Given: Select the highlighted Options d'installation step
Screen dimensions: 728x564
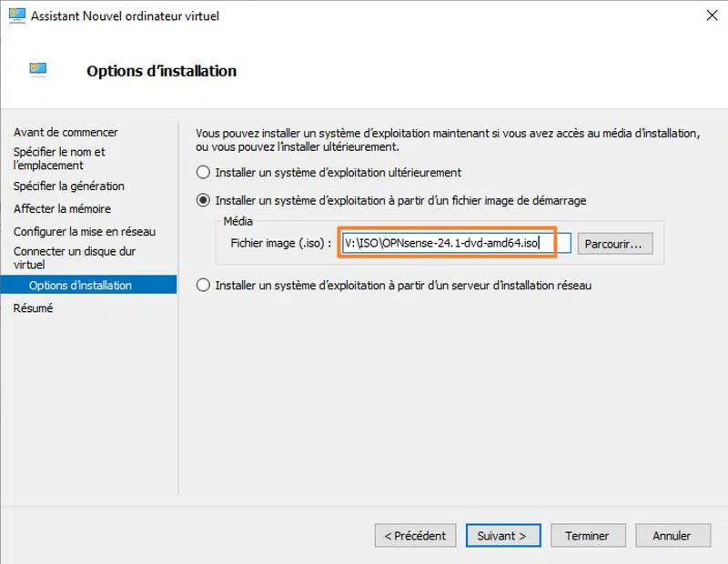Looking at the screenshot, I should click(80, 286).
